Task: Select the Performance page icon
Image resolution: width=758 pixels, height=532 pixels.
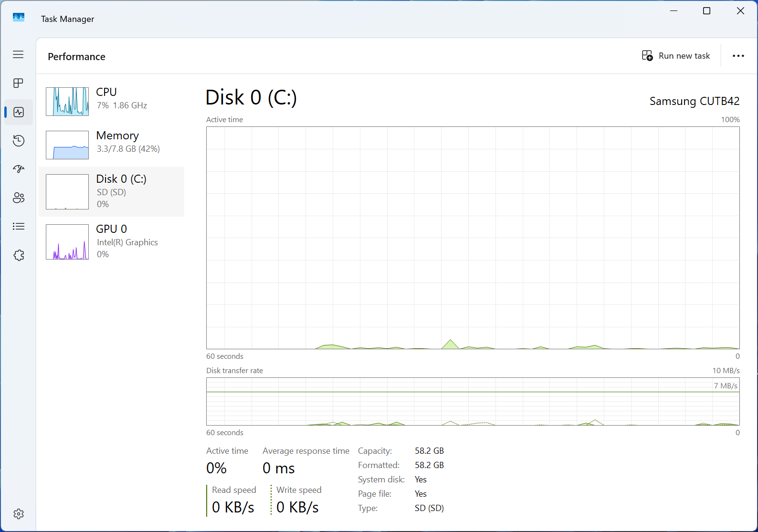Action: tap(19, 112)
